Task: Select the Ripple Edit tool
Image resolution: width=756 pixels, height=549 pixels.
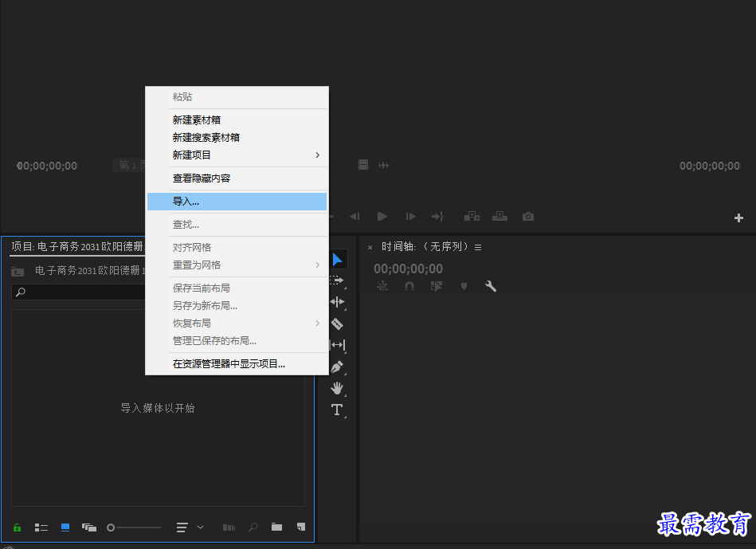Action: 337,302
